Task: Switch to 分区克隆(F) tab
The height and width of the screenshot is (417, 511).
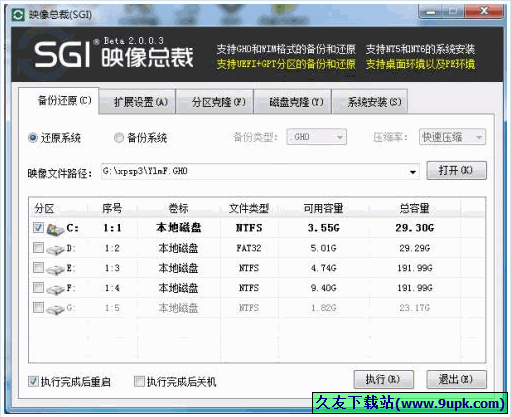Action: pyautogui.click(x=215, y=102)
